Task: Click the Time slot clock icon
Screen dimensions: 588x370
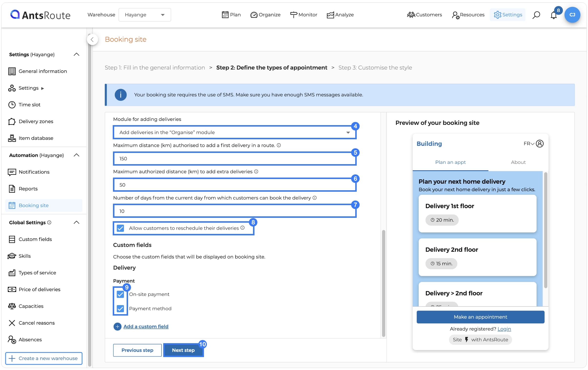Action: pyautogui.click(x=12, y=105)
